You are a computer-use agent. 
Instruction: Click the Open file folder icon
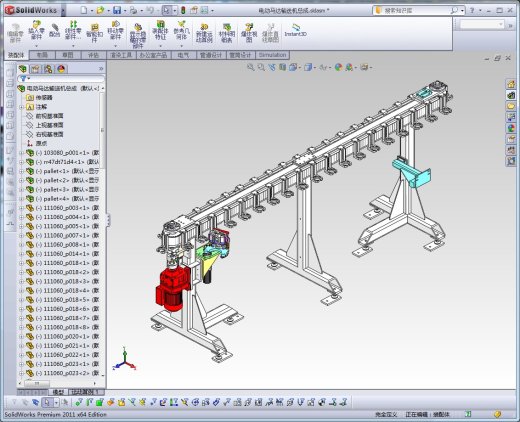tap(100, 10)
